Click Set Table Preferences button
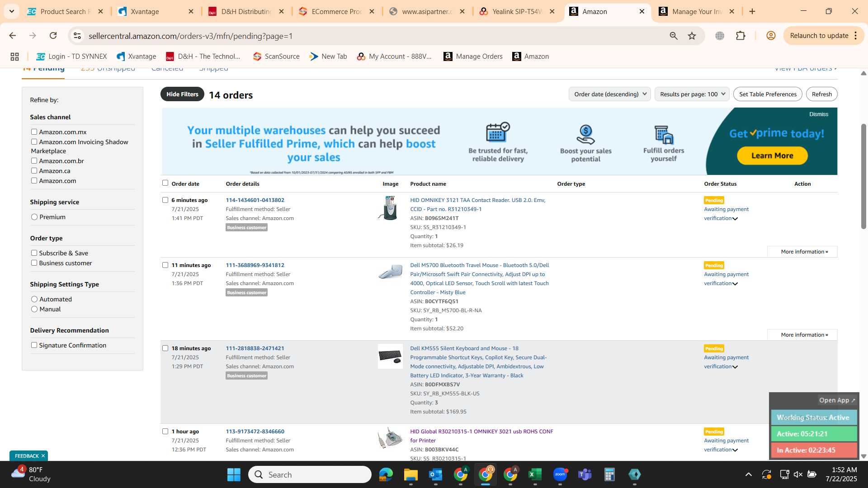Viewport: 868px width, 488px height. tap(768, 94)
